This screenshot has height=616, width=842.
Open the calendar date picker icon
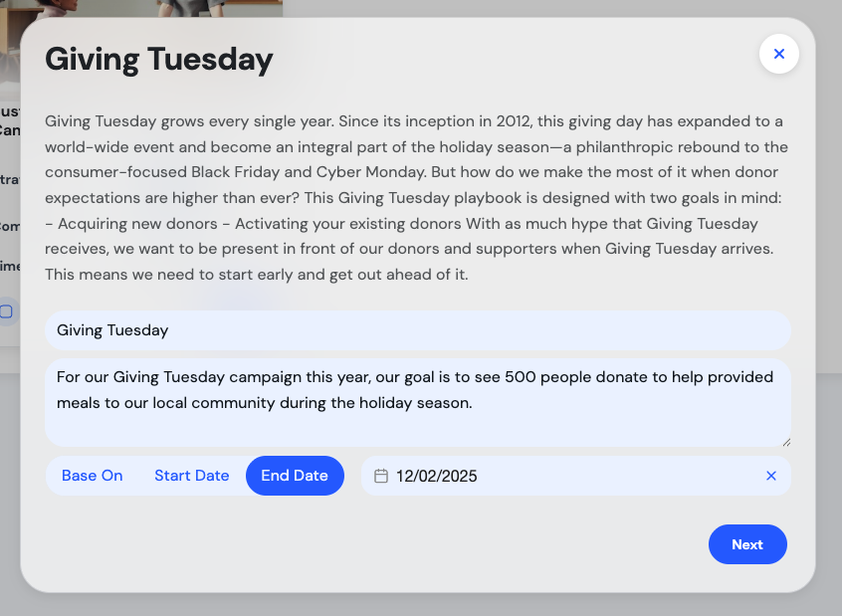tap(380, 476)
